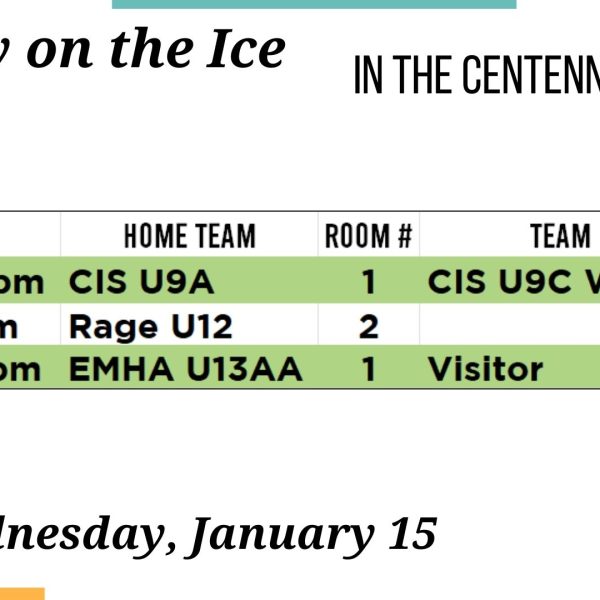
Task: Click room number 2 in Rage U12 row
Action: (368, 326)
